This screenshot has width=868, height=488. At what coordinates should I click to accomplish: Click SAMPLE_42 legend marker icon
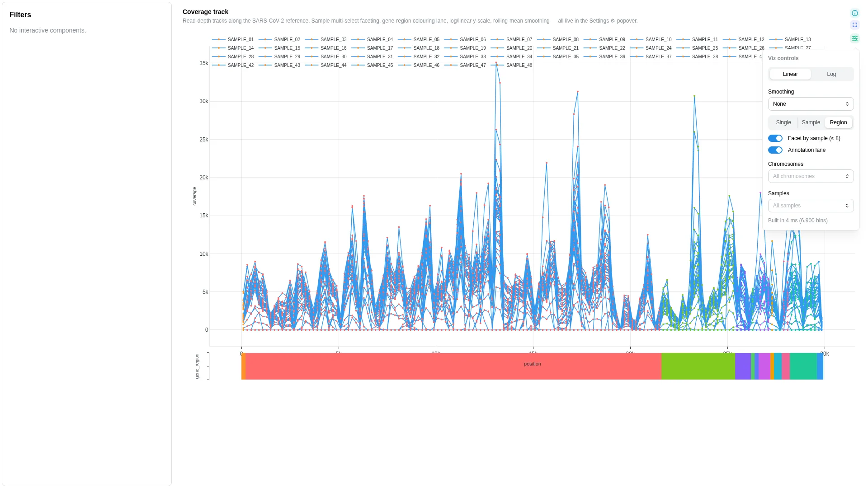(219, 66)
